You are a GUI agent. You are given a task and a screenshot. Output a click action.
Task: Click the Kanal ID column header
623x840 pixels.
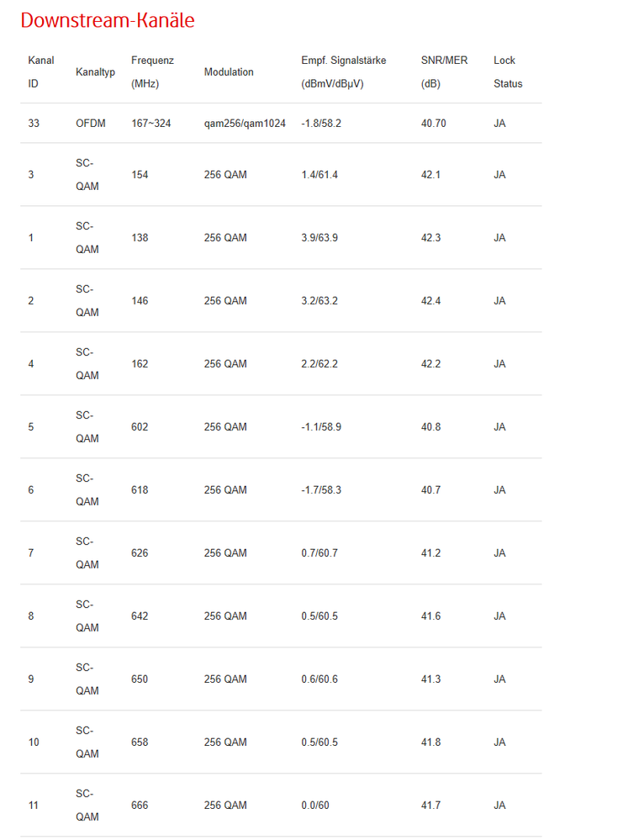tap(40, 71)
